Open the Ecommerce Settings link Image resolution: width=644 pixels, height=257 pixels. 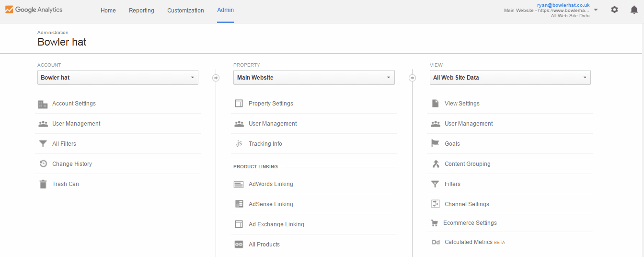470,223
